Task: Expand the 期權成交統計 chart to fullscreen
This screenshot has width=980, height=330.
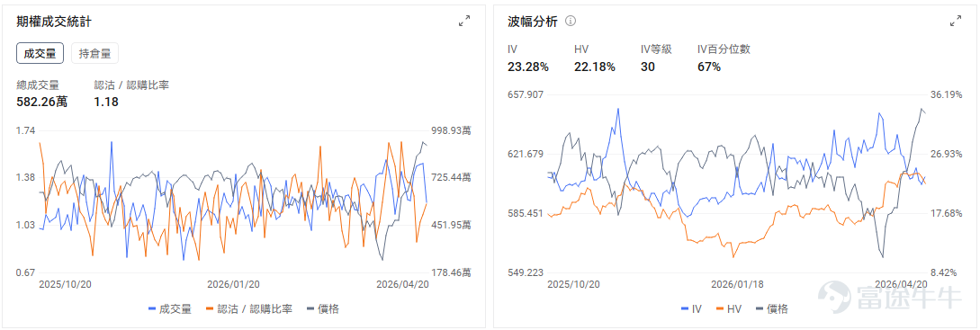Action: click(x=464, y=22)
